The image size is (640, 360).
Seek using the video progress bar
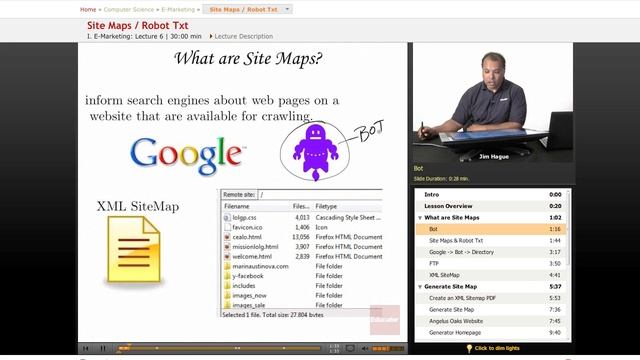[219, 348]
